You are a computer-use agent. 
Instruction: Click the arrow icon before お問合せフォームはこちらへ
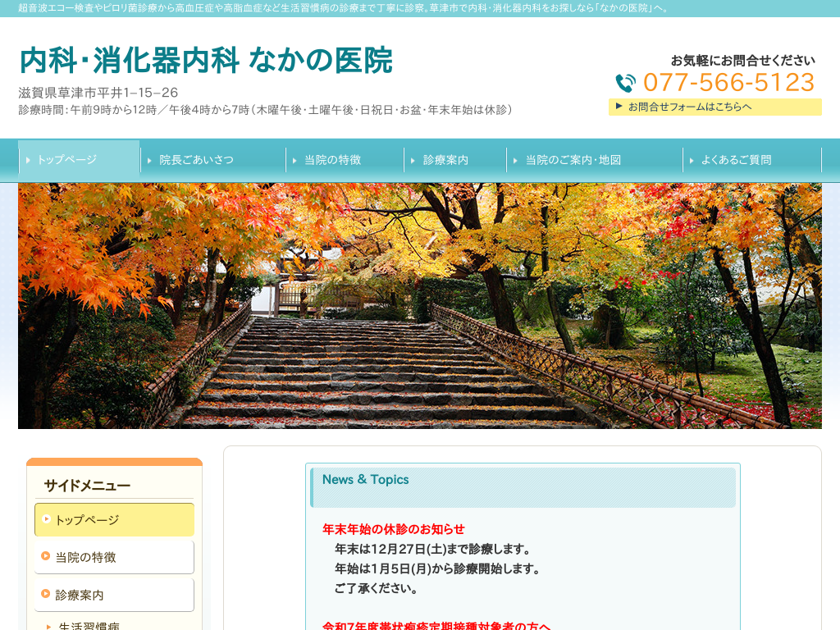point(619,106)
